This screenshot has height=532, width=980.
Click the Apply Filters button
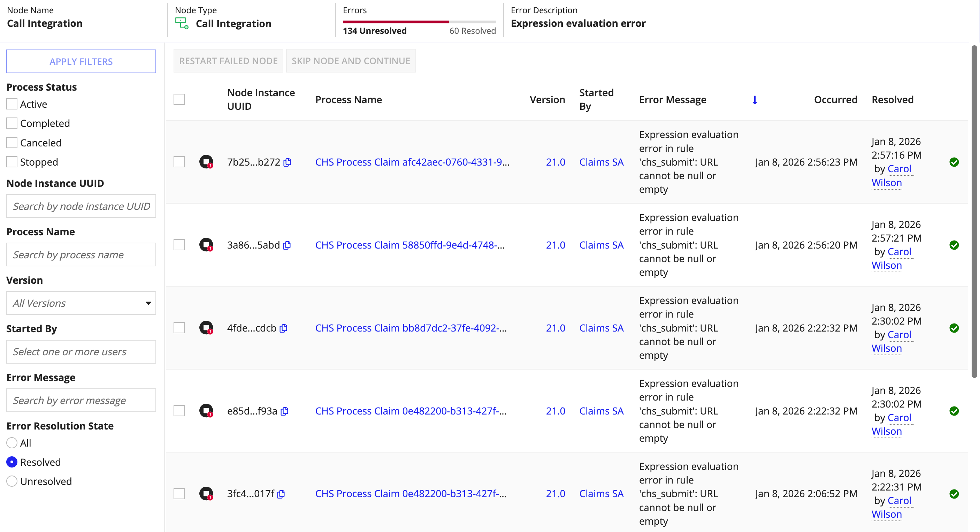(81, 61)
